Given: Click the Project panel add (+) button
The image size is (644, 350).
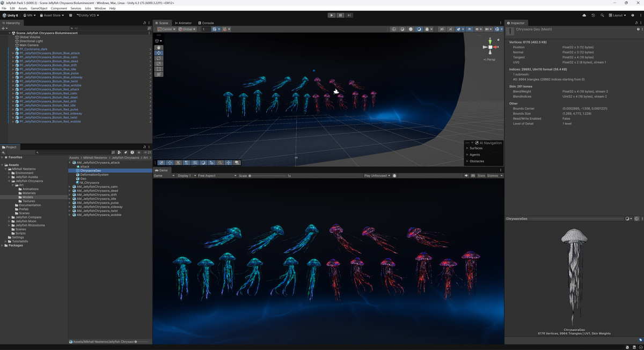Looking at the screenshot, I should coord(3,152).
